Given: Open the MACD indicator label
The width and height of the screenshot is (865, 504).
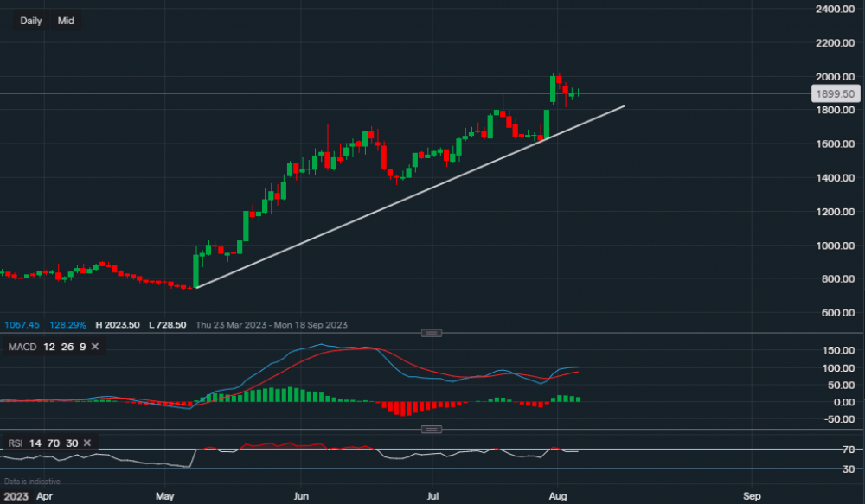Looking at the screenshot, I should pos(22,346).
